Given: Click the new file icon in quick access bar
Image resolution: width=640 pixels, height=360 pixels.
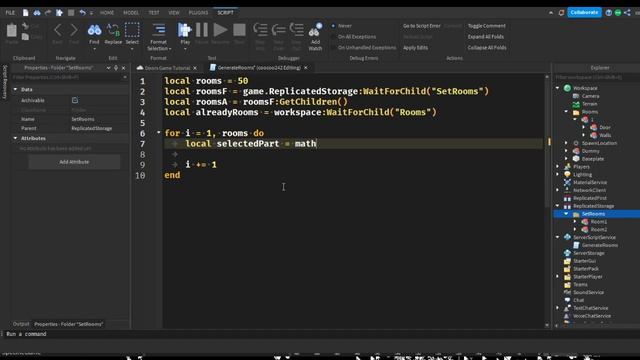Looking at the screenshot, I should (x=25, y=13).
